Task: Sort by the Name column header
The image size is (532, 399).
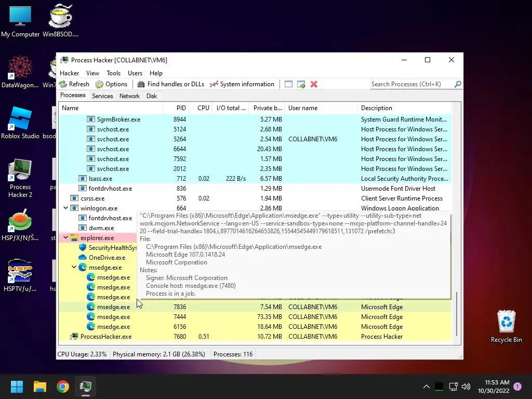Action: tap(111, 108)
